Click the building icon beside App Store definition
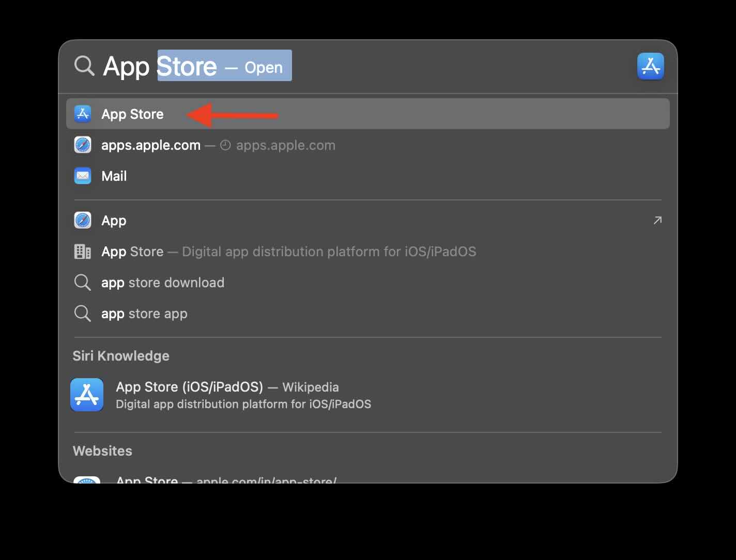The height and width of the screenshot is (560, 736). (82, 252)
